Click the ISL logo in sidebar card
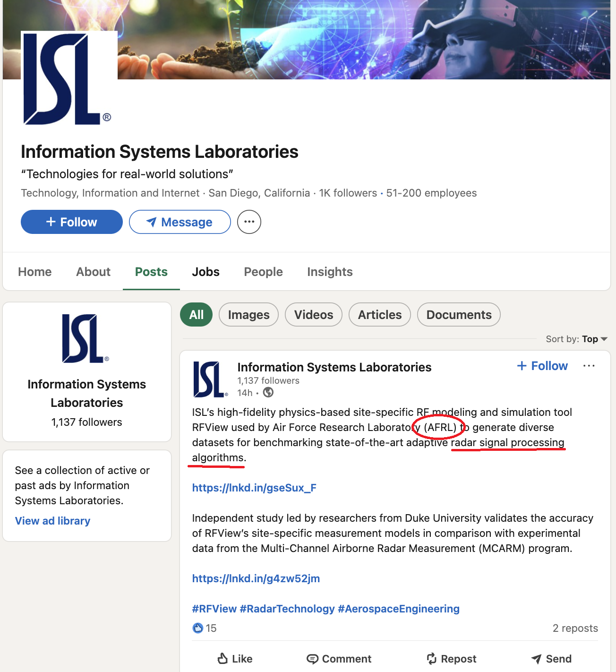The width and height of the screenshot is (616, 672). 86,338
